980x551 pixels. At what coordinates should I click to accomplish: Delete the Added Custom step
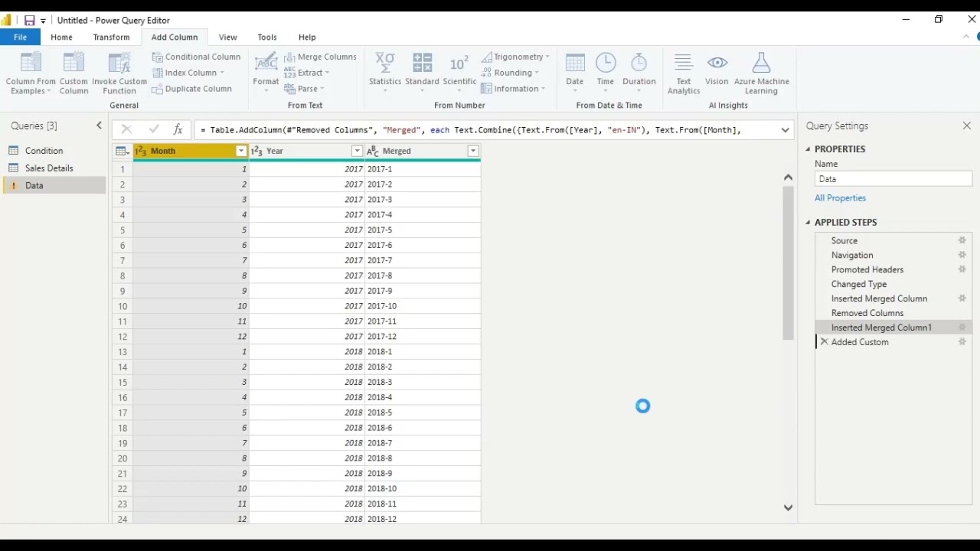click(824, 342)
